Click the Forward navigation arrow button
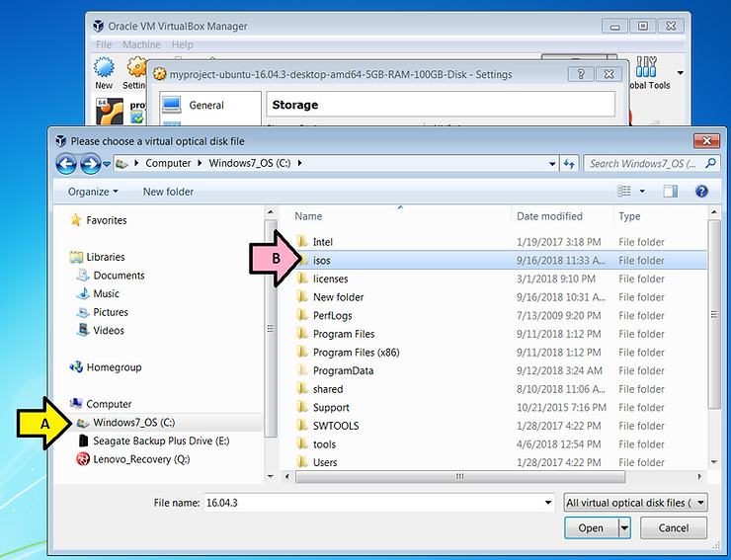Viewport: 731px width, 560px height. (89, 164)
